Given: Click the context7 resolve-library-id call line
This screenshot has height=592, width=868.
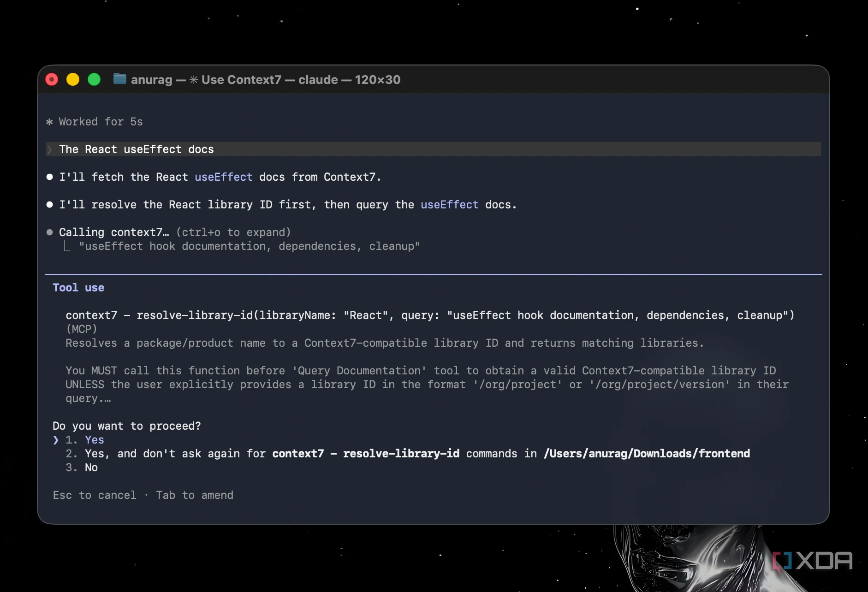Looking at the screenshot, I should point(430,315).
